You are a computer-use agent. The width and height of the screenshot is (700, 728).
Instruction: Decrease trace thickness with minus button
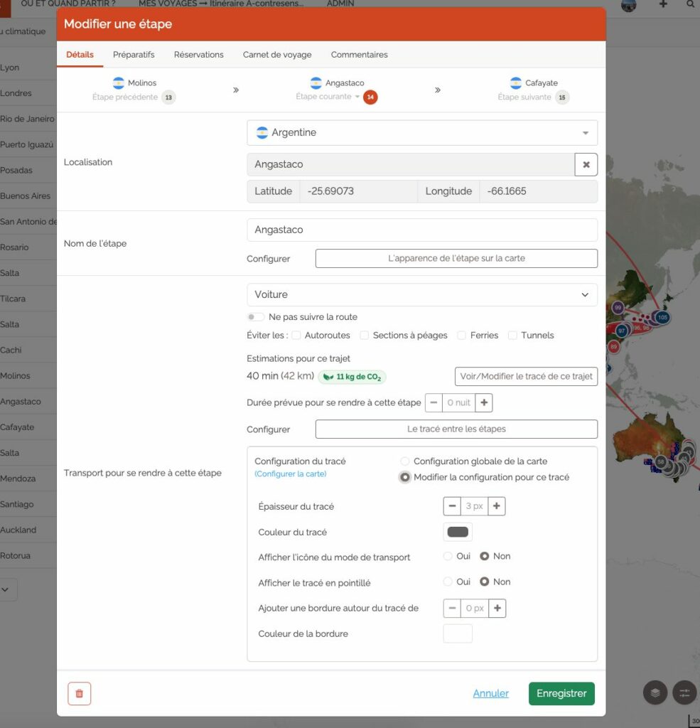coord(452,506)
